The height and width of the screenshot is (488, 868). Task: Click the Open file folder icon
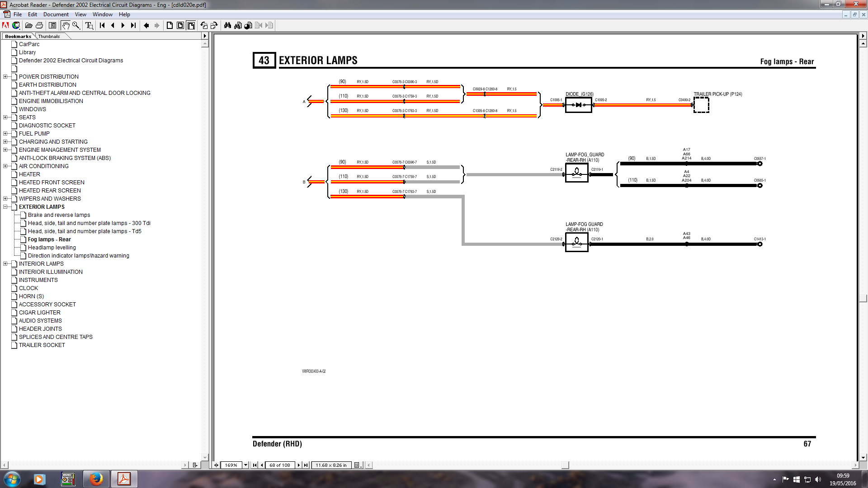29,25
